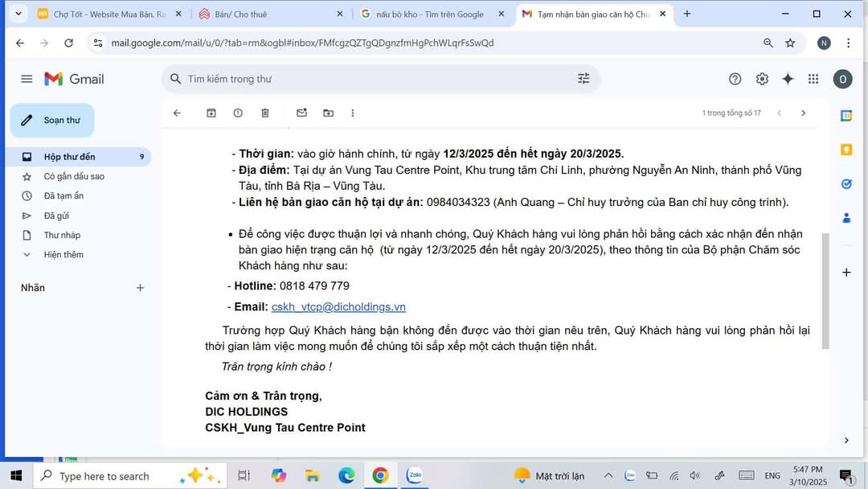Screen dimensions: 868x489
Task: Open tab search dropdown arrow
Action: pos(18,14)
